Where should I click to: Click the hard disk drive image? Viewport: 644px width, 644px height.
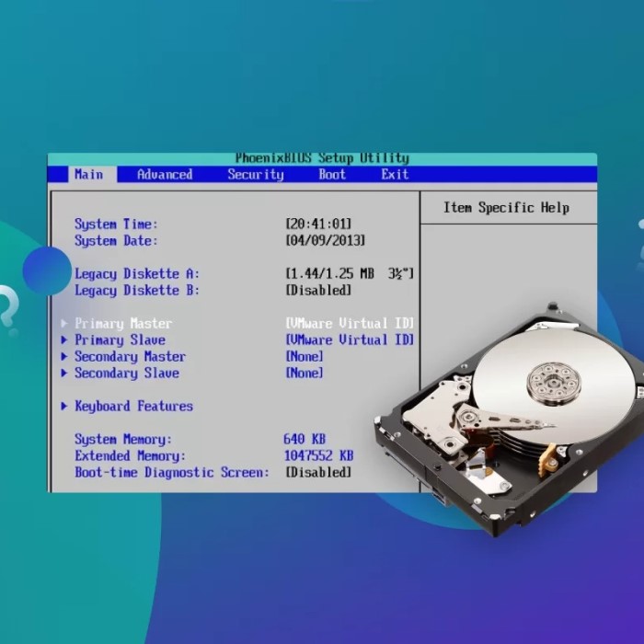512,419
